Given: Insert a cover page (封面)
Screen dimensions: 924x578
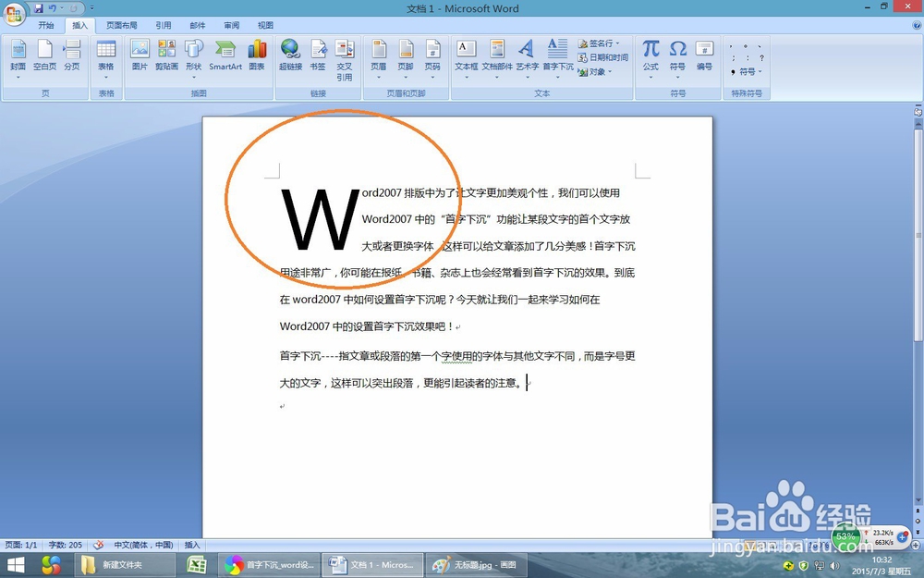Looking at the screenshot, I should click(18, 57).
